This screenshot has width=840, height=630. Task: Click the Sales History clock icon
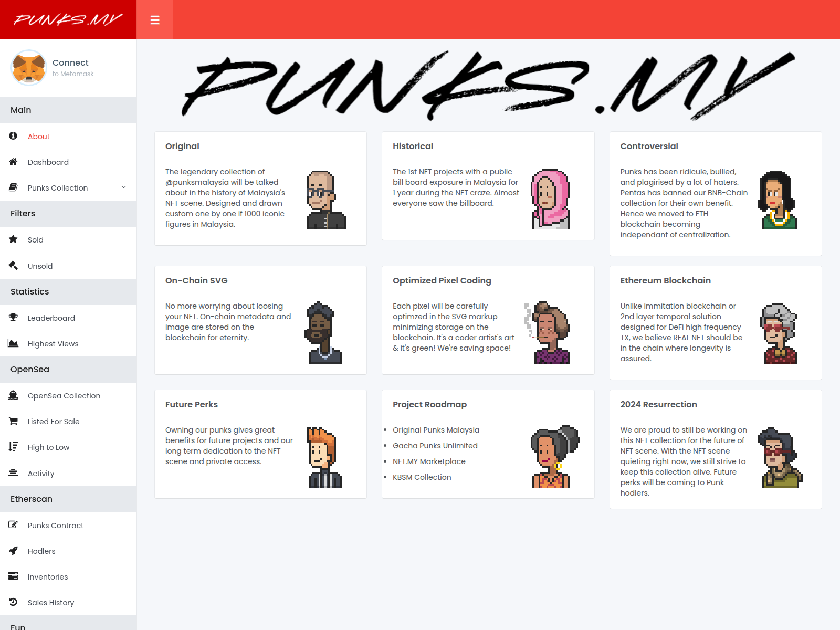click(14, 602)
